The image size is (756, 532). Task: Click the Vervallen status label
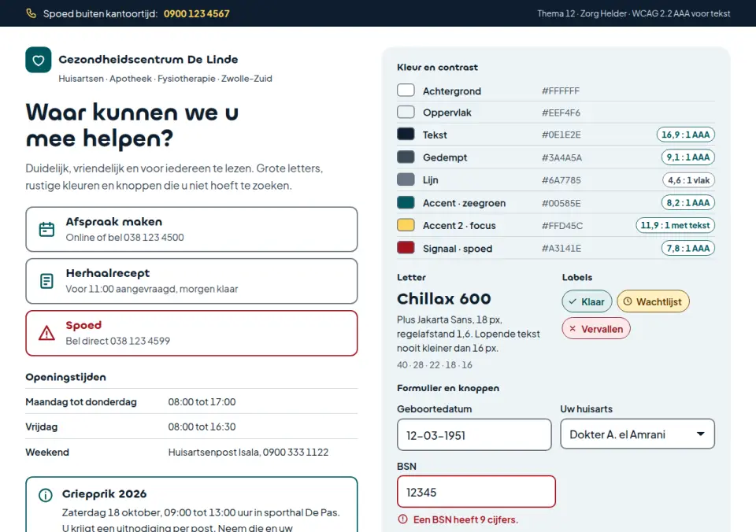[596, 329]
